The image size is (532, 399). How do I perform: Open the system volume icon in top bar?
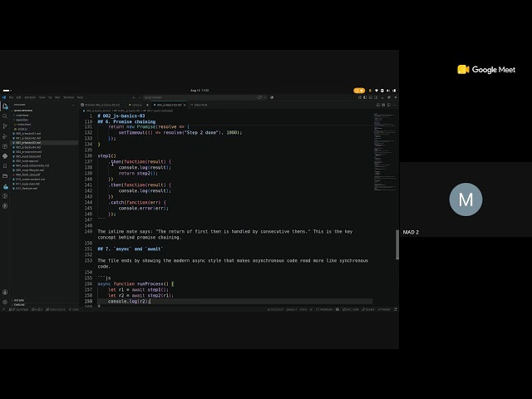click(388, 91)
